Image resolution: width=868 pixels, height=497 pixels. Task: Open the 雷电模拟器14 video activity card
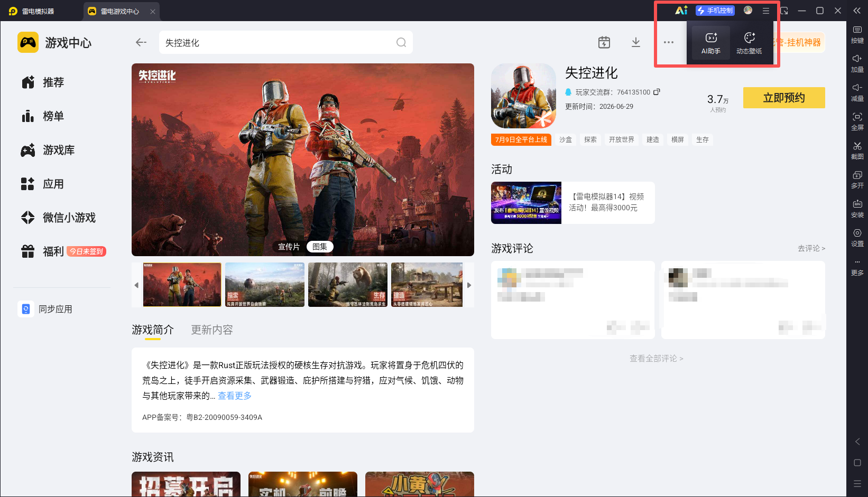[573, 203]
